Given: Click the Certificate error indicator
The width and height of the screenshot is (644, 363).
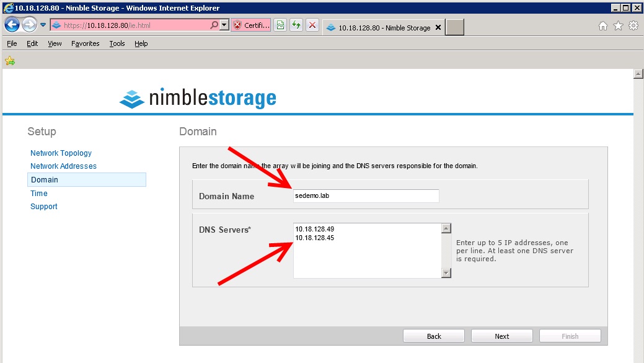Looking at the screenshot, I should [x=250, y=25].
